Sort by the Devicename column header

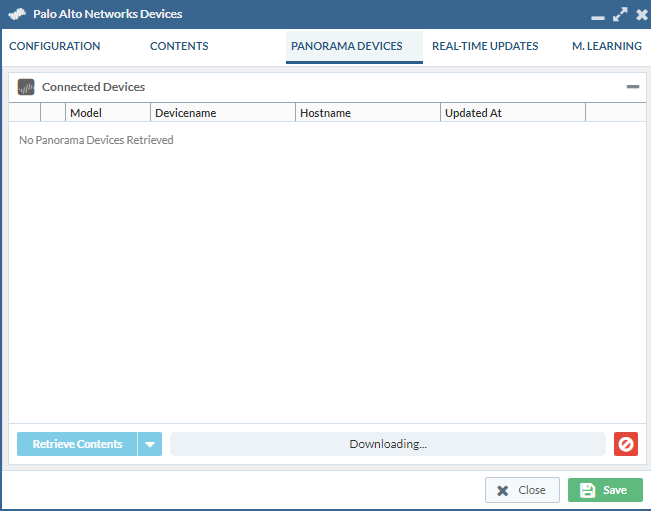[223, 113]
